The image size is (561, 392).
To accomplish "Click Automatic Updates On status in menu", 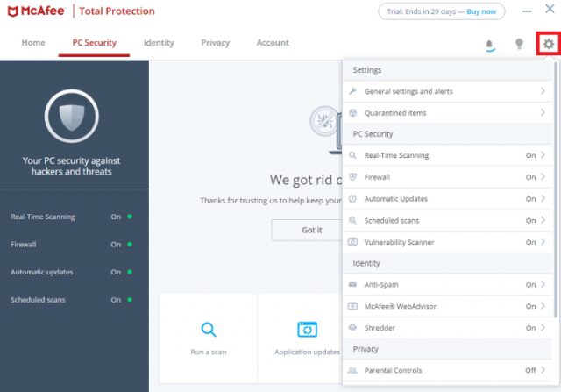I will [530, 199].
